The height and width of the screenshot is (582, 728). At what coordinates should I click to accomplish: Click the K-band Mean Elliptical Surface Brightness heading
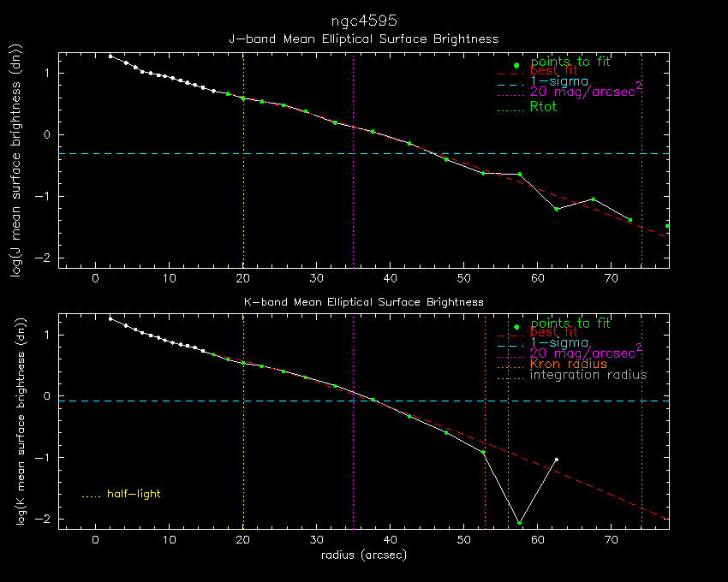pyautogui.click(x=363, y=302)
